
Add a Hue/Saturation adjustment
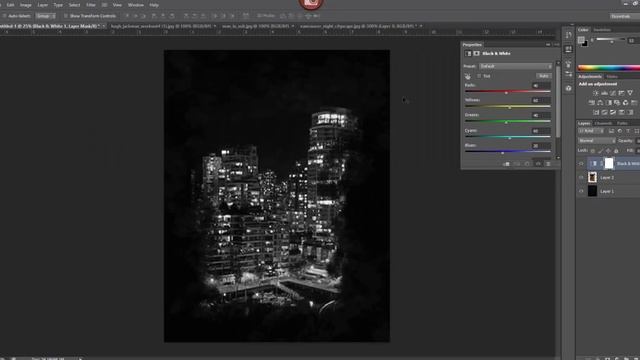tap(591, 103)
